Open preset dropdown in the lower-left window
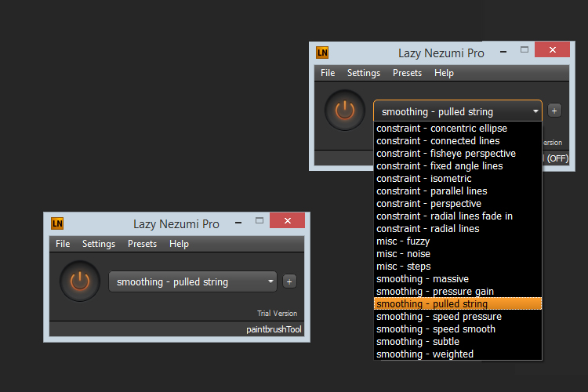This screenshot has width=588, height=392. point(193,281)
